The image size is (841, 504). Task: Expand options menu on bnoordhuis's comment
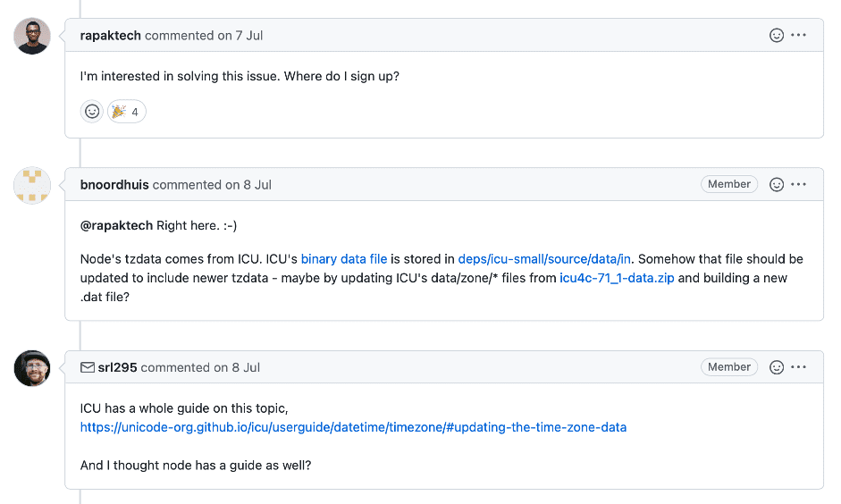coord(799,185)
